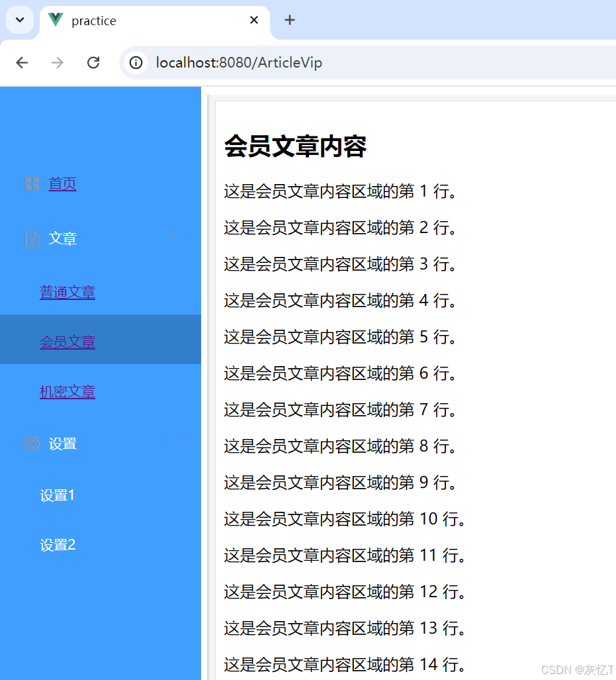
Task: Click the line ending 第 8 行
Action: tap(340, 446)
